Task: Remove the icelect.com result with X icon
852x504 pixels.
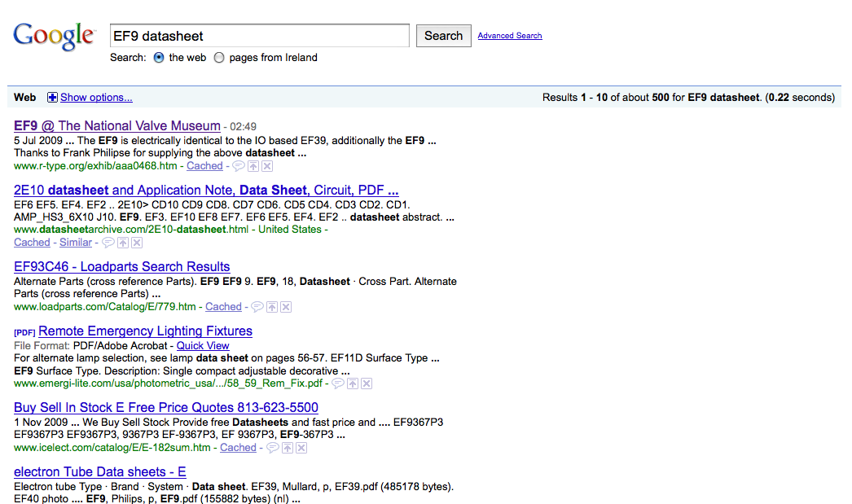Action: click(301, 448)
